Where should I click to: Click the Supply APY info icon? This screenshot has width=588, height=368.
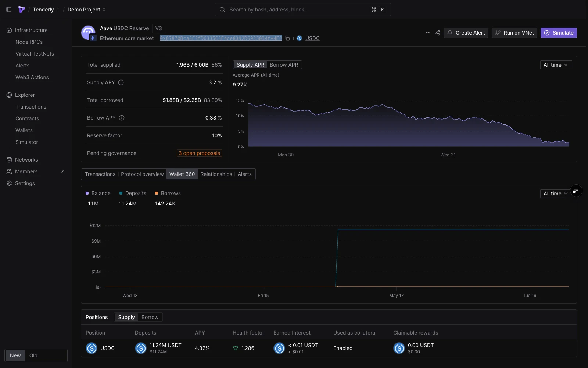pyautogui.click(x=121, y=82)
